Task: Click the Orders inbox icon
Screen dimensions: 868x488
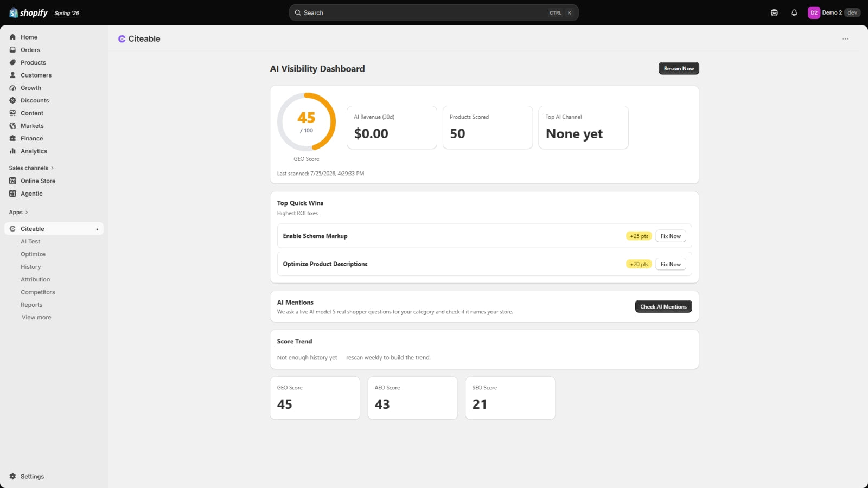Action: coord(12,50)
